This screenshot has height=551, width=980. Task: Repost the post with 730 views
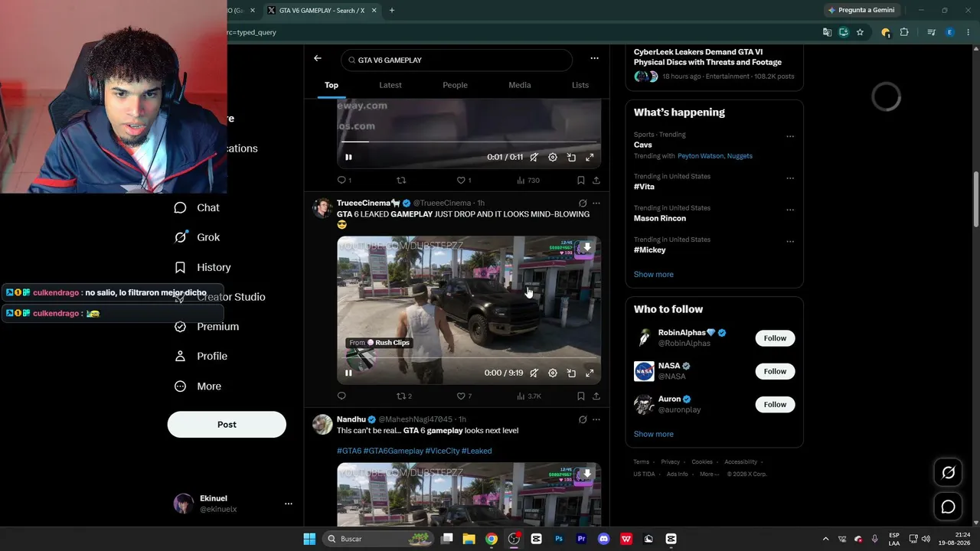pyautogui.click(x=401, y=181)
